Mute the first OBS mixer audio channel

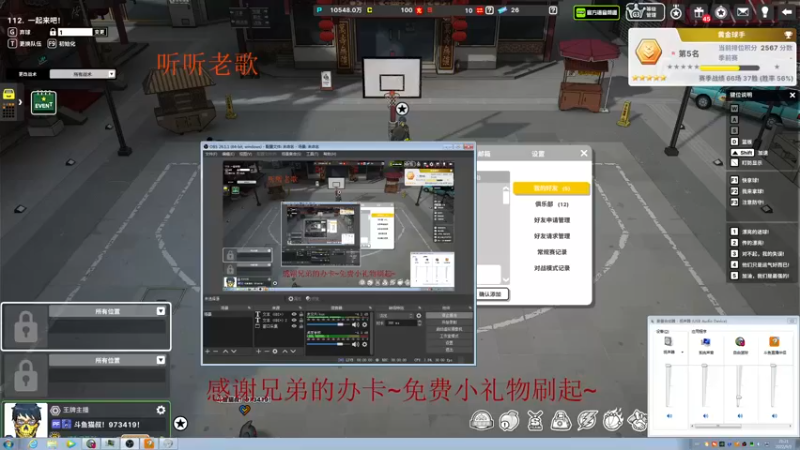point(356,324)
